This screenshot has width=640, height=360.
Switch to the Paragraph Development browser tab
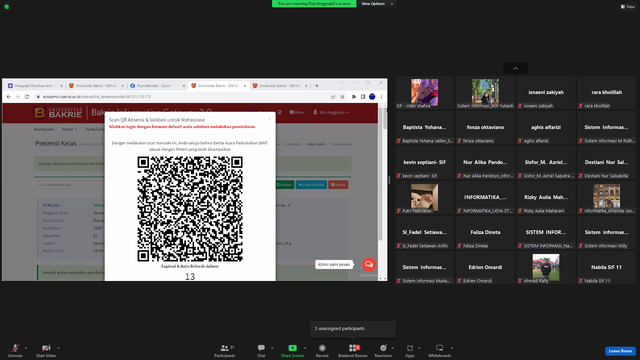pos(35,86)
